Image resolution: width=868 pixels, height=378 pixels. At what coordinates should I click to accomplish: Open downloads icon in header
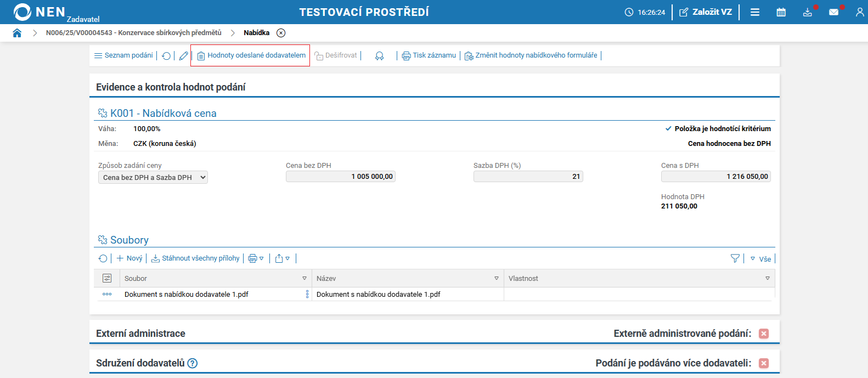[808, 12]
